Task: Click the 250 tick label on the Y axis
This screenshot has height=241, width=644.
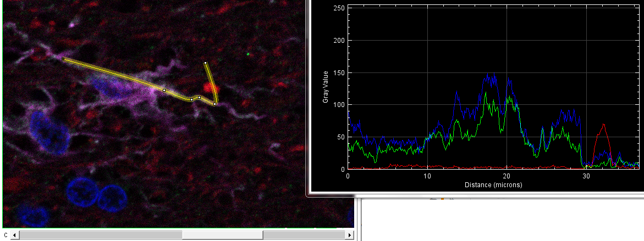Action: [x=338, y=8]
